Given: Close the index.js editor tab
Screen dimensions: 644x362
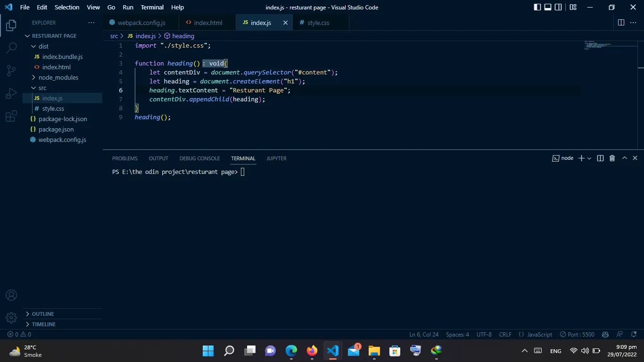Looking at the screenshot, I should click(x=285, y=23).
